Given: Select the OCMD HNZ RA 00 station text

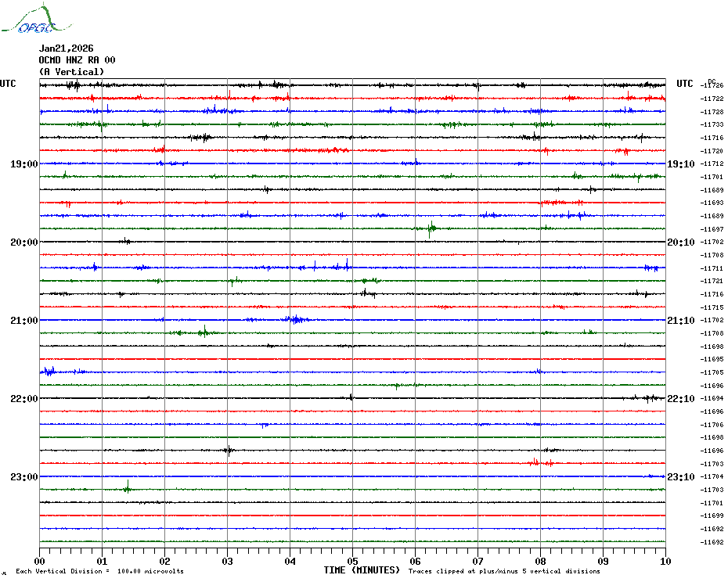Looking at the screenshot, I should pyautogui.click(x=77, y=60).
